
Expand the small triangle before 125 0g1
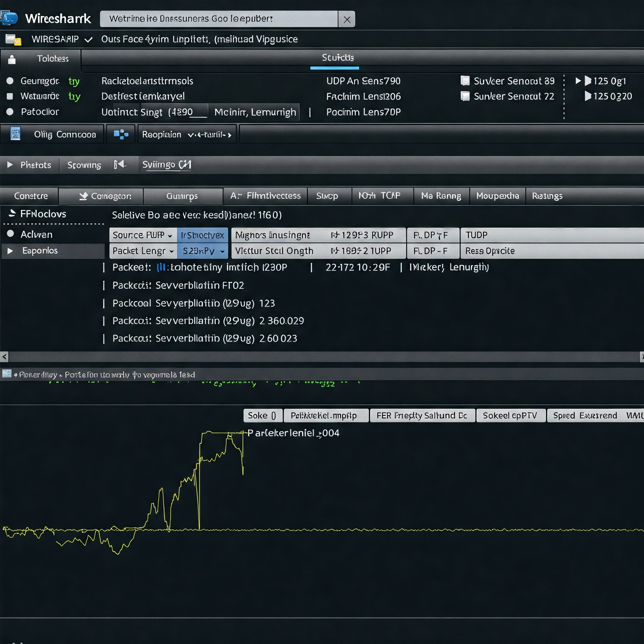point(578,81)
